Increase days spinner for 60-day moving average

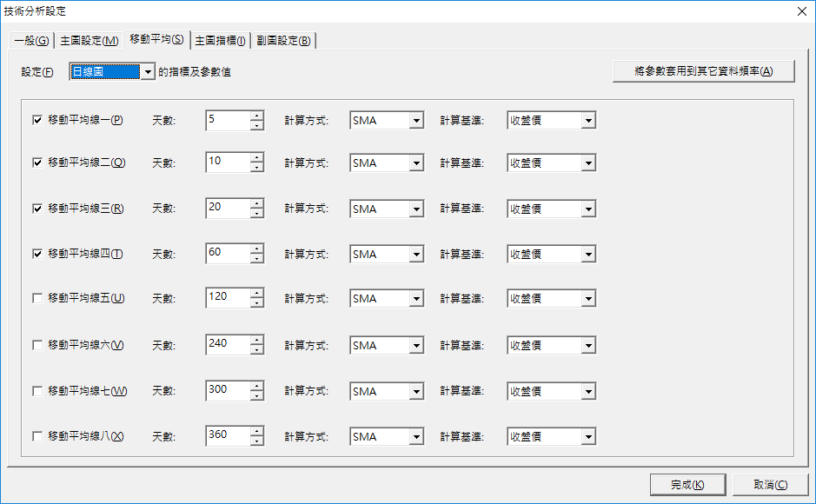click(256, 249)
